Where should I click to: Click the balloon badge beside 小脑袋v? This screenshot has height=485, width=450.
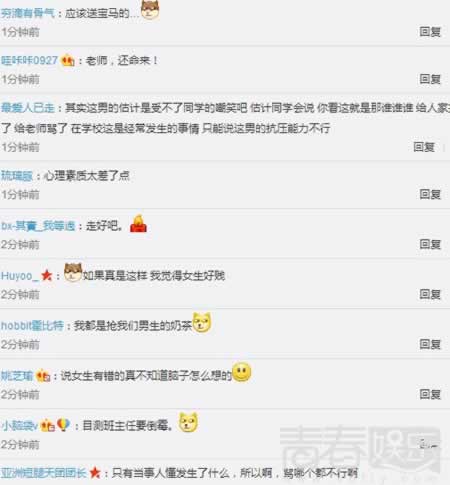point(63,425)
